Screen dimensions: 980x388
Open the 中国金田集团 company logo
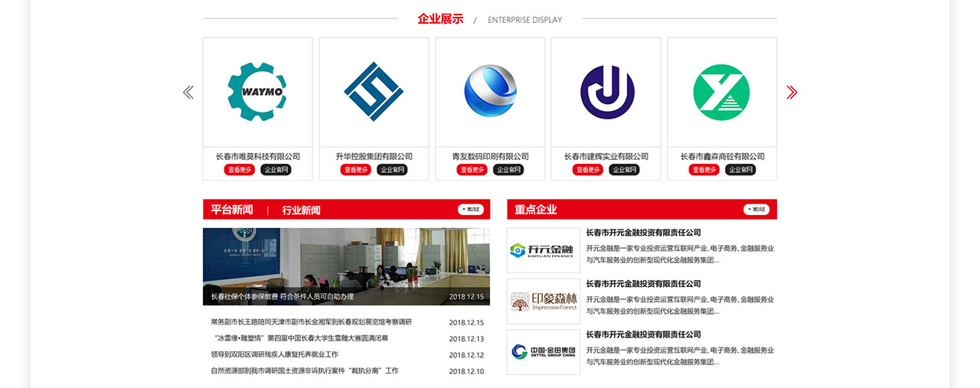coord(544,352)
